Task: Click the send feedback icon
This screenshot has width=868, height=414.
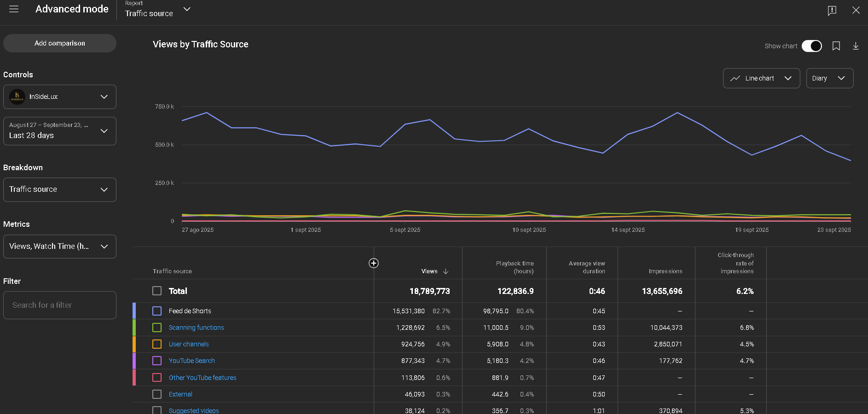Action: tap(832, 10)
